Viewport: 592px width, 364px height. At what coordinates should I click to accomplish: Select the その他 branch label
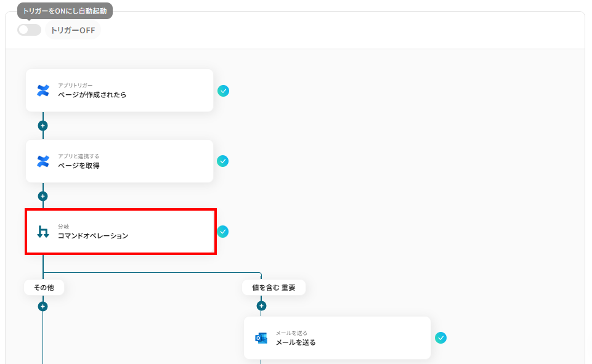tap(44, 288)
